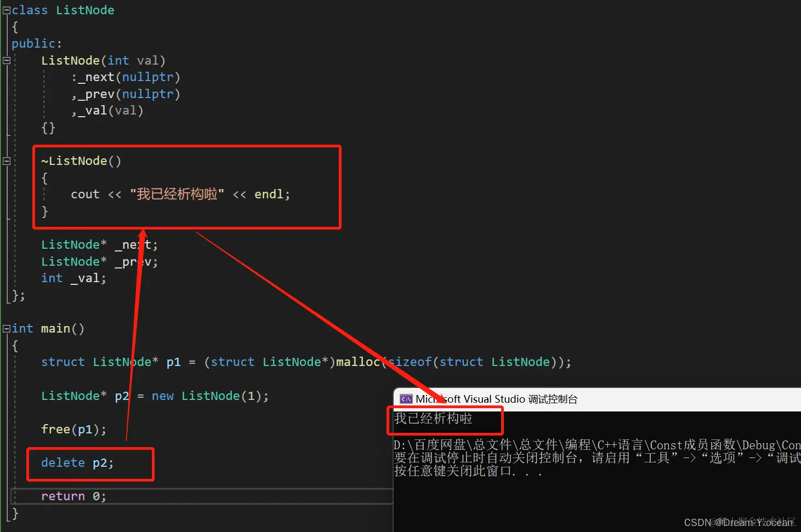Click the ':_next(nullptr)' initializer line
The width and height of the screenshot is (801, 532).
(126, 77)
